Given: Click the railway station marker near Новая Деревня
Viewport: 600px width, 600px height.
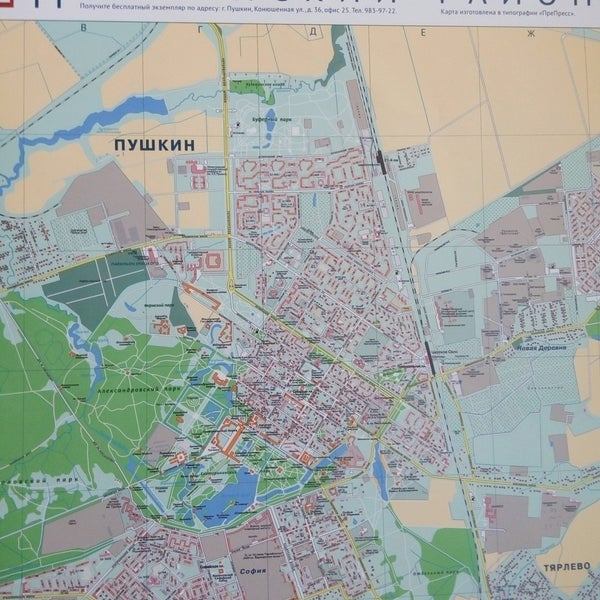Looking at the screenshot, I should pos(432,356).
